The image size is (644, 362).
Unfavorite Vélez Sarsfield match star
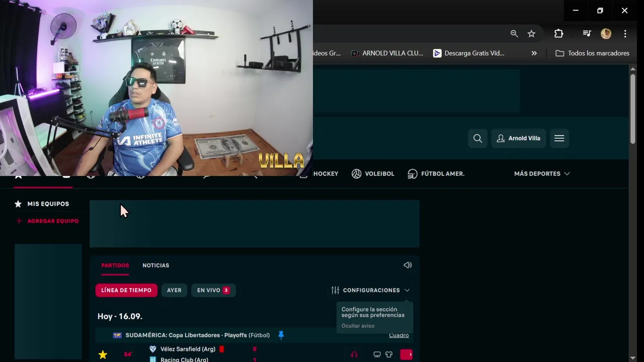point(103,355)
